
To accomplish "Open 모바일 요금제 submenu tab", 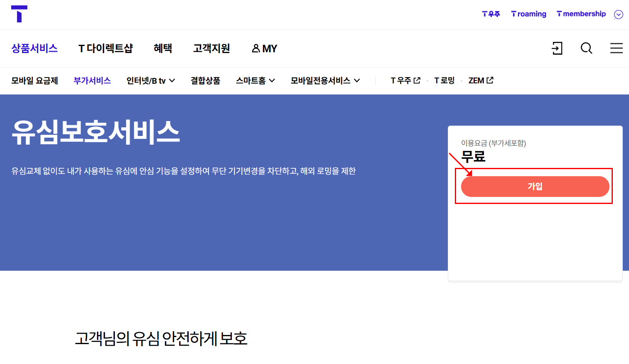I will 34,80.
